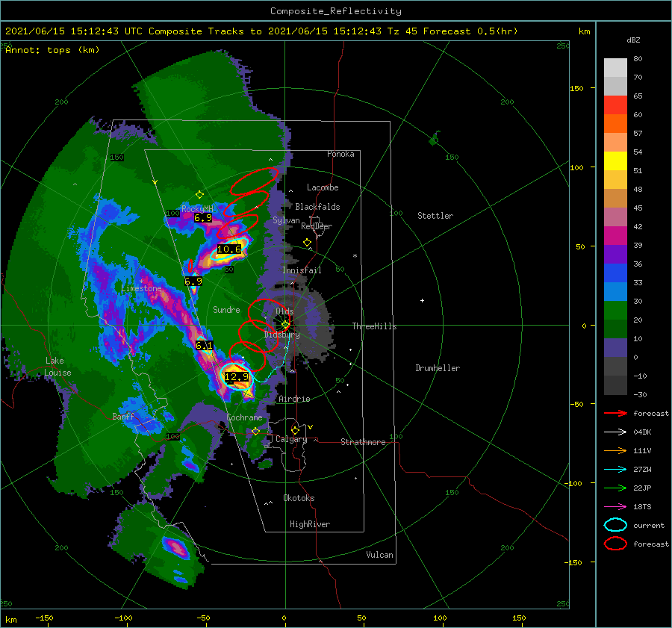The image size is (672, 628).
Task: Click the yellow diamond marker near RedDeer
Action: tap(307, 243)
